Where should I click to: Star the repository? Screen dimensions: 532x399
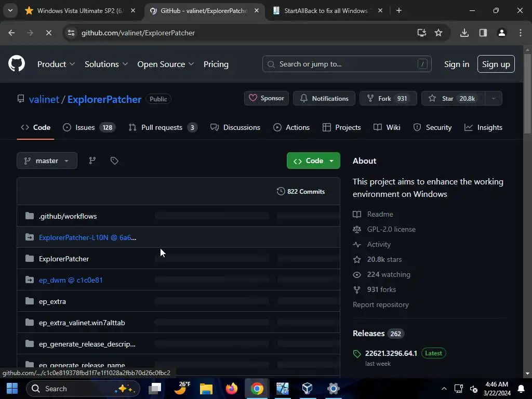click(453, 98)
